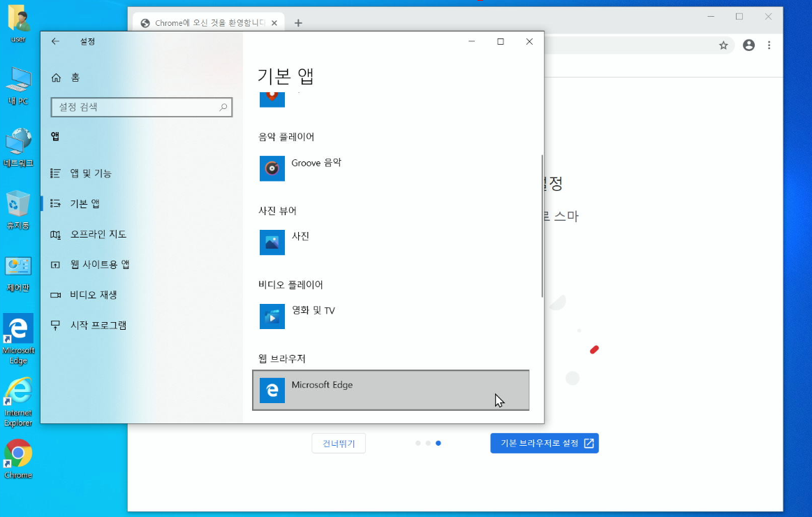Image resolution: width=812 pixels, height=517 pixels.
Task: Open 오프라인 지도 settings
Action: click(88, 234)
